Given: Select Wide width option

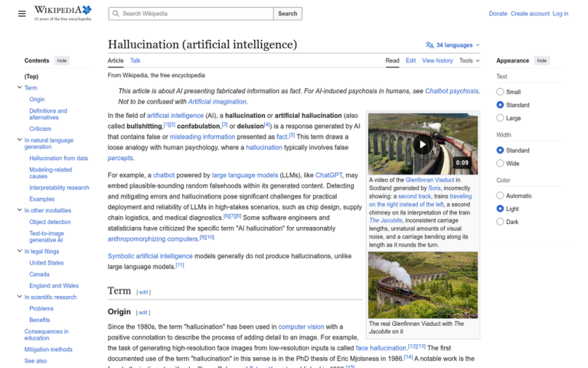Looking at the screenshot, I should [x=500, y=163].
